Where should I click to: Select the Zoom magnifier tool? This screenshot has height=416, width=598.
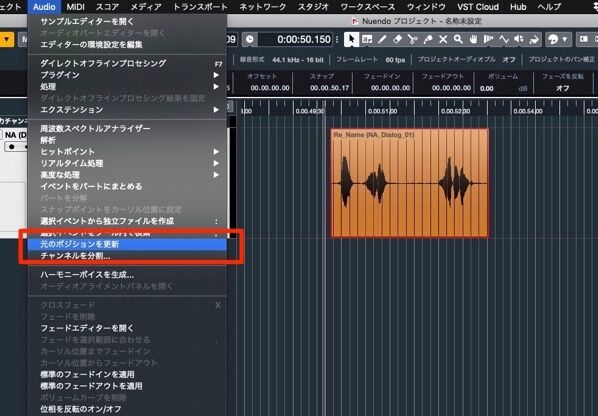458,39
